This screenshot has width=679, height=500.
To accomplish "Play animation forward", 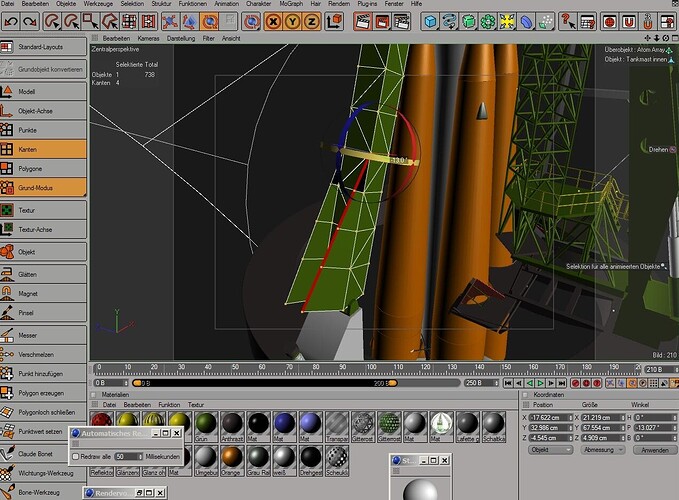I will point(540,383).
